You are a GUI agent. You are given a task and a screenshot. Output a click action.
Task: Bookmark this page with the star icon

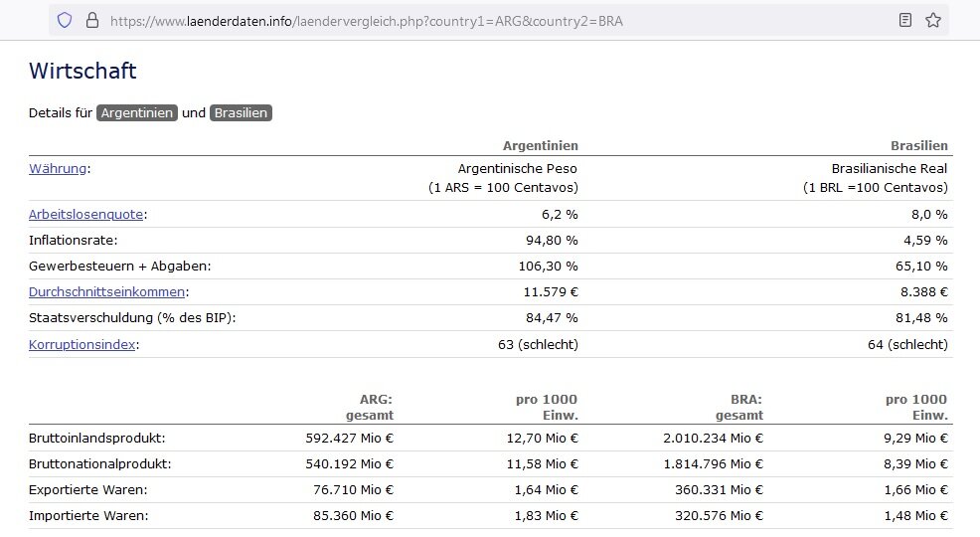(x=933, y=20)
